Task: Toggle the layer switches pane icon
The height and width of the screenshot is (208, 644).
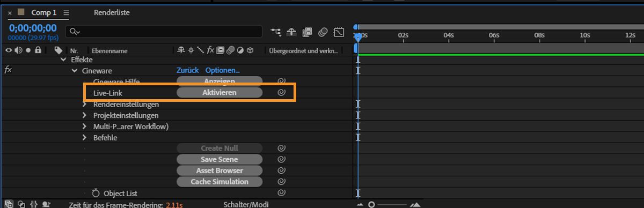Action: [x=9, y=204]
